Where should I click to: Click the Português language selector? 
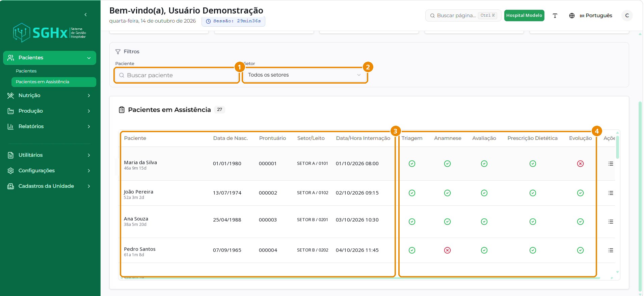[x=596, y=16]
